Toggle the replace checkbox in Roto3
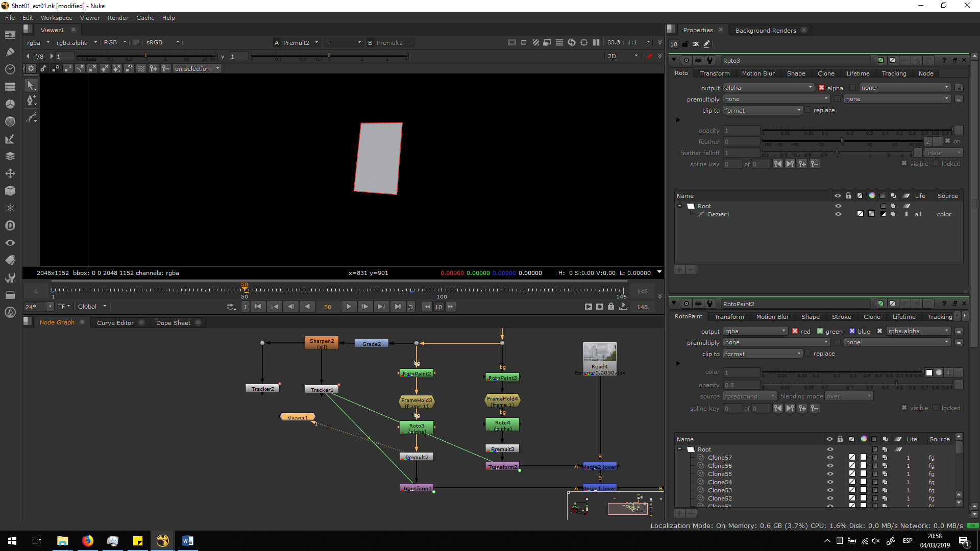Viewport: 980px width, 551px height. click(808, 110)
